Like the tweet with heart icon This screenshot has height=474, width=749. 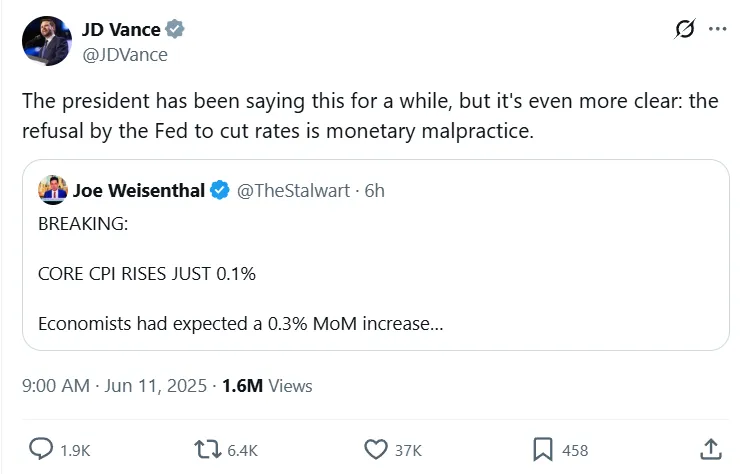pyautogui.click(x=377, y=449)
